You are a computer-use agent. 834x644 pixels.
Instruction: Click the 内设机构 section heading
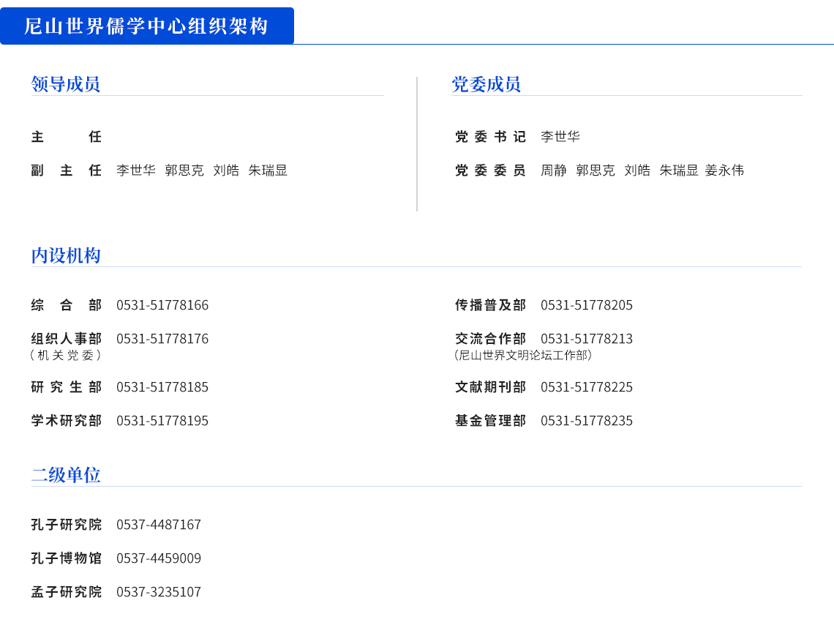(65, 255)
